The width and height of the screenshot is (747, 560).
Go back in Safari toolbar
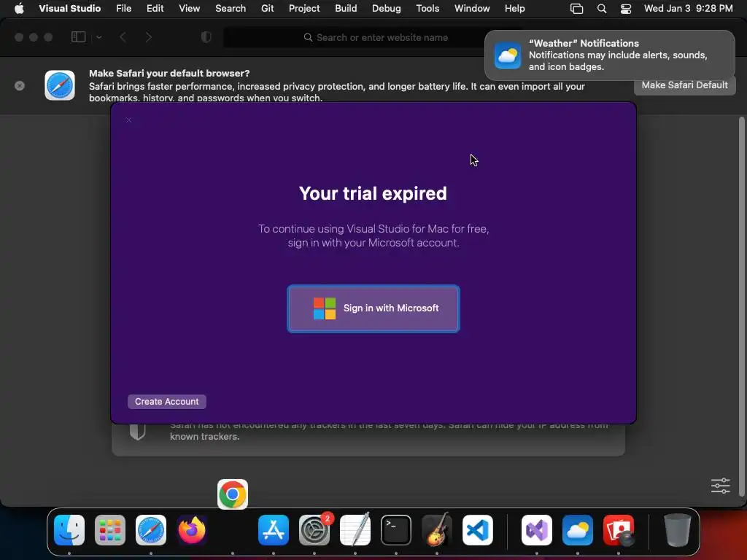tap(123, 37)
